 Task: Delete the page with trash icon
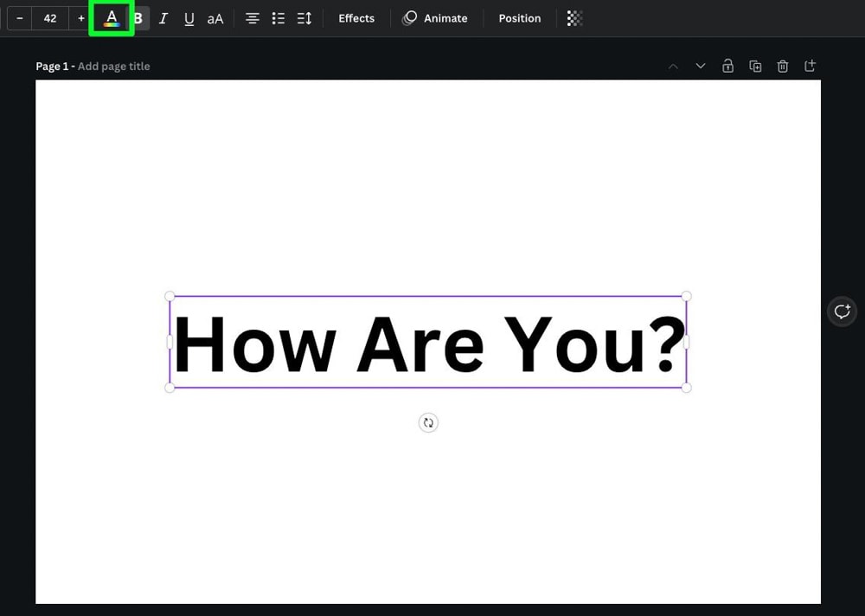[x=782, y=67]
